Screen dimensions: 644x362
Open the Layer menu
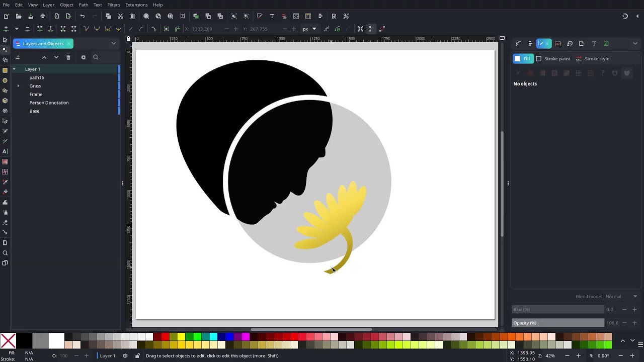point(48,5)
